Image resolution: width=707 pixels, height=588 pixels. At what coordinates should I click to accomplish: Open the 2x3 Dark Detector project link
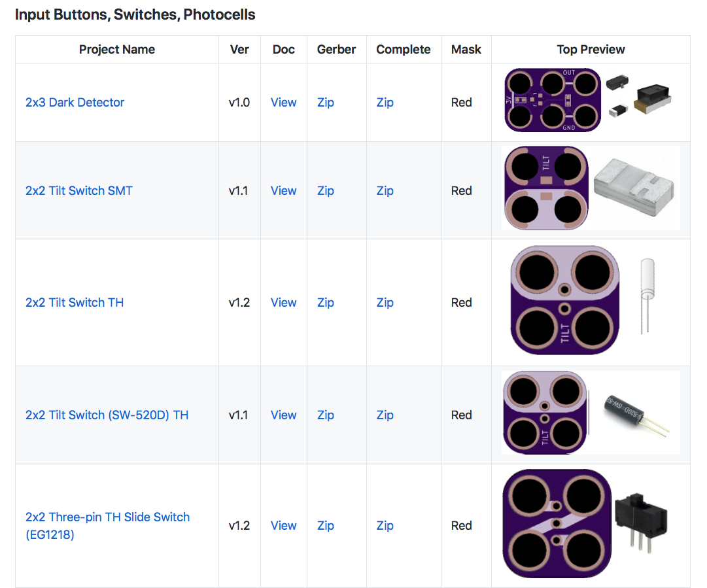[x=75, y=102]
